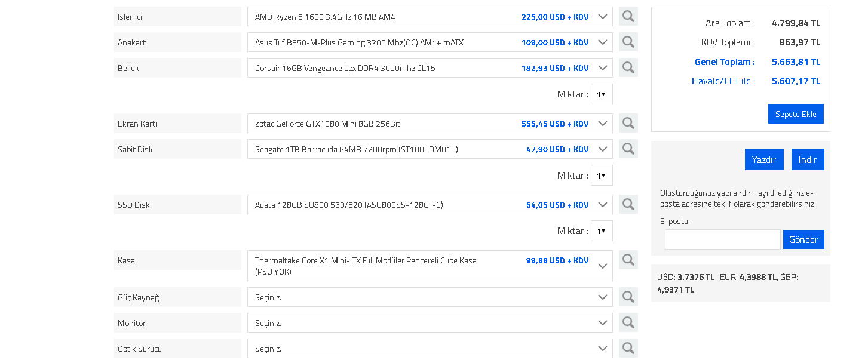This screenshot has height=363, width=868.
Task: Click the search icon beside İşlemci row
Action: 628,17
